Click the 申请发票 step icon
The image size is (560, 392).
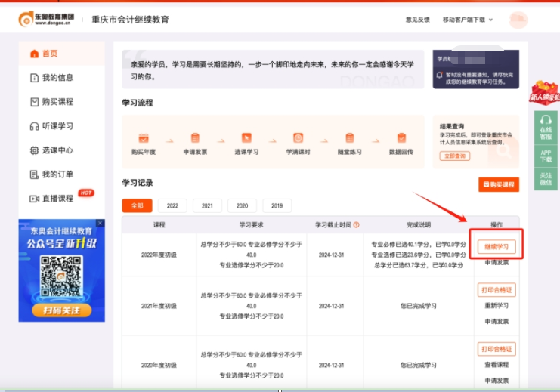[195, 138]
